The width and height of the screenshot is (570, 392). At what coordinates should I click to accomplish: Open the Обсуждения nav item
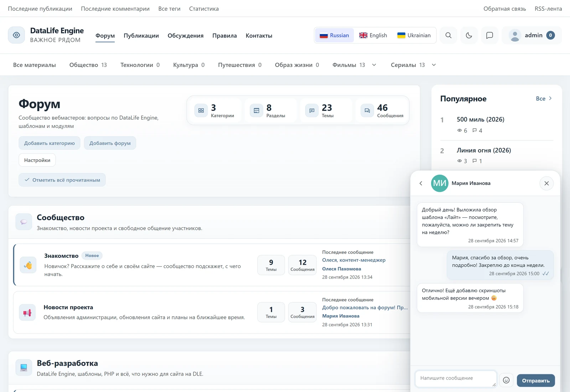(x=186, y=36)
